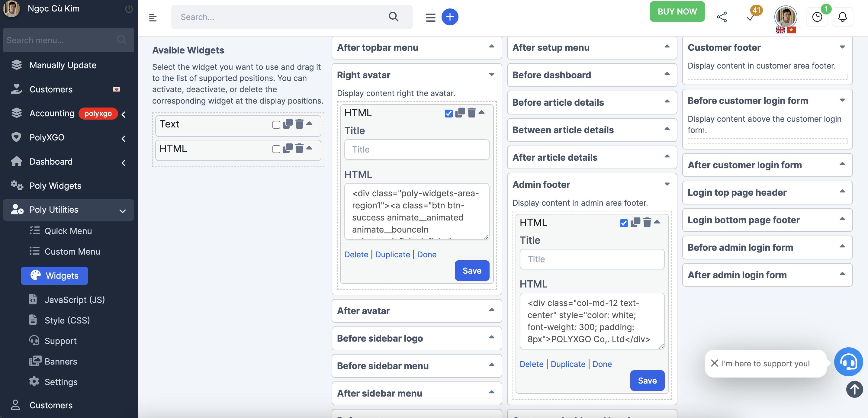This screenshot has width=868, height=418.
Task: Click the blue plus button in the toolbar
Action: [450, 17]
